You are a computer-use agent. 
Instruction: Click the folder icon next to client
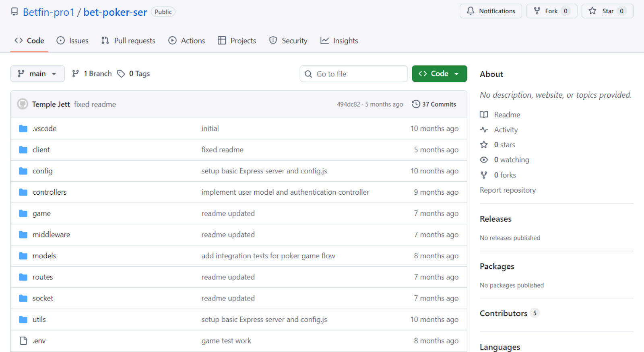(23, 150)
